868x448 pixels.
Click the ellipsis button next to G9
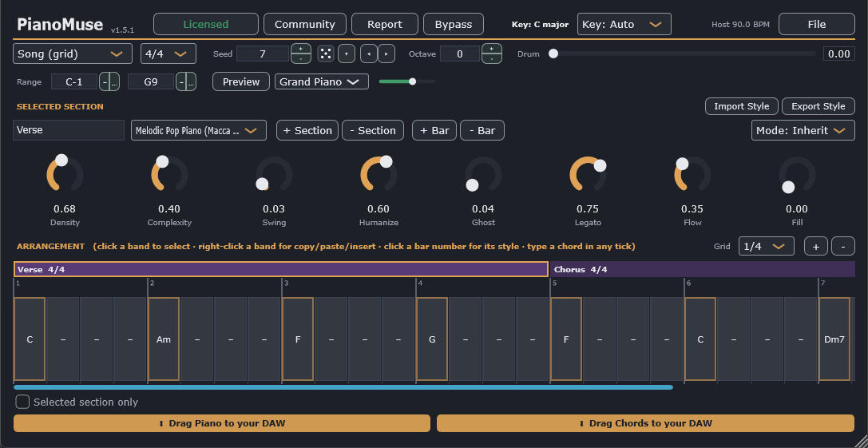(191, 82)
